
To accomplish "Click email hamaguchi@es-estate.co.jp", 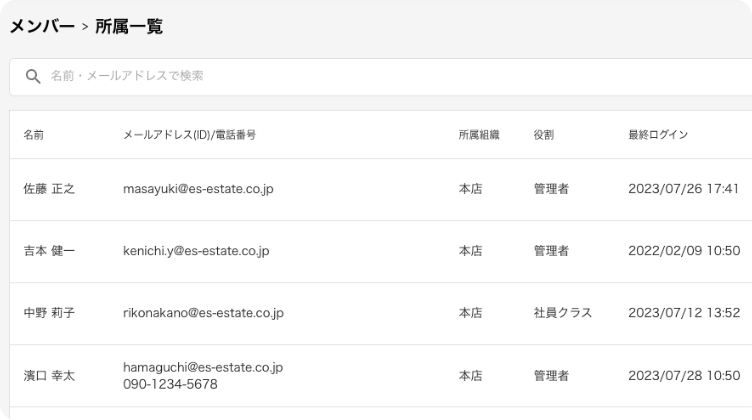I will tap(203, 367).
